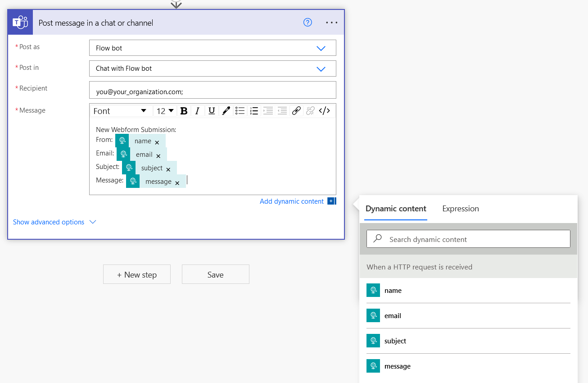The height and width of the screenshot is (383, 588).
Task: Click the Save button
Action: pos(215,274)
